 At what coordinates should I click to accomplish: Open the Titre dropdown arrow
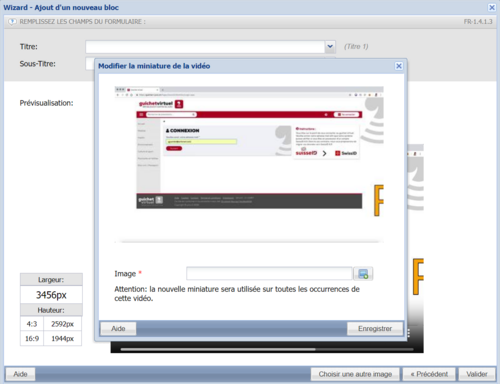(330, 47)
